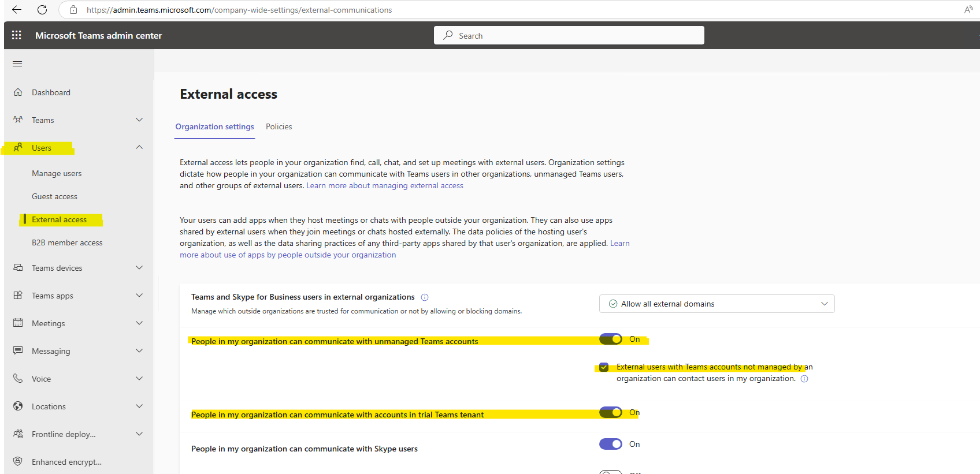This screenshot has height=474, width=980.
Task: Click the Frontline deployment icon
Action: 18,434
